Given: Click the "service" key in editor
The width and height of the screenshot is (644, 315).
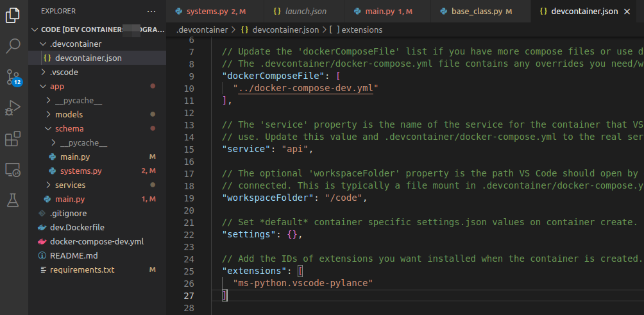Looking at the screenshot, I should (246, 149).
